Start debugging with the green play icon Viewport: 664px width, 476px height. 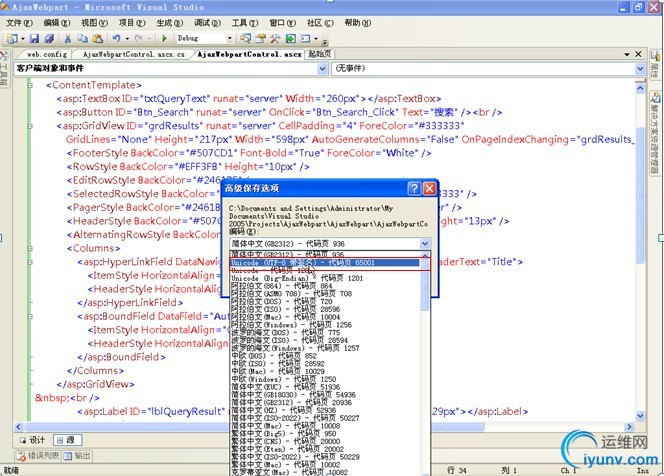(x=164, y=39)
